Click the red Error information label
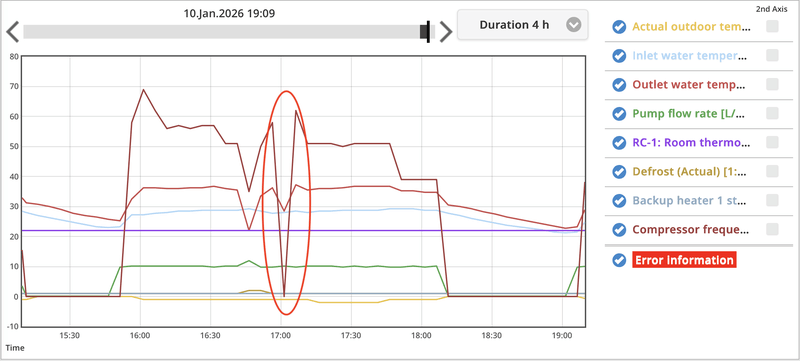This screenshot has height=361, width=800. (x=684, y=260)
